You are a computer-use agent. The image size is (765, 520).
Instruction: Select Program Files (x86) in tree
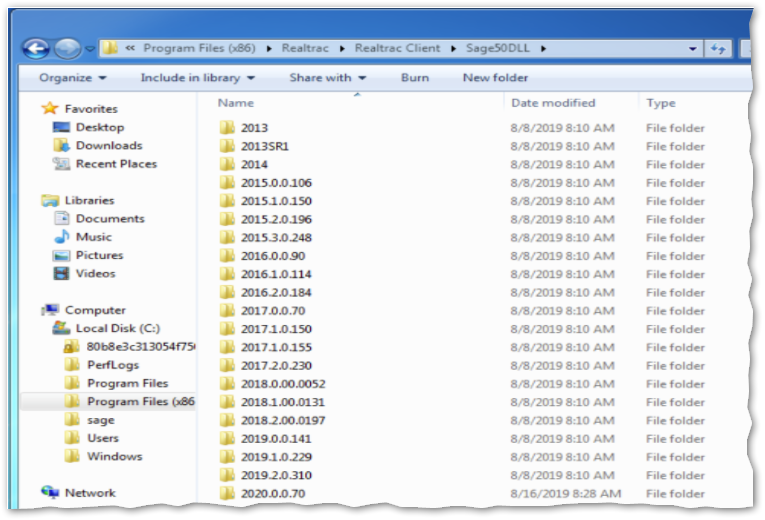click(x=141, y=401)
